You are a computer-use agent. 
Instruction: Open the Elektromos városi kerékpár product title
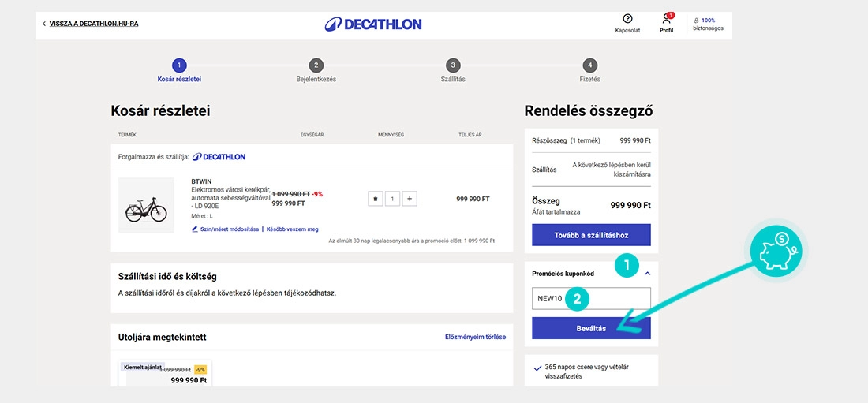[x=231, y=198]
